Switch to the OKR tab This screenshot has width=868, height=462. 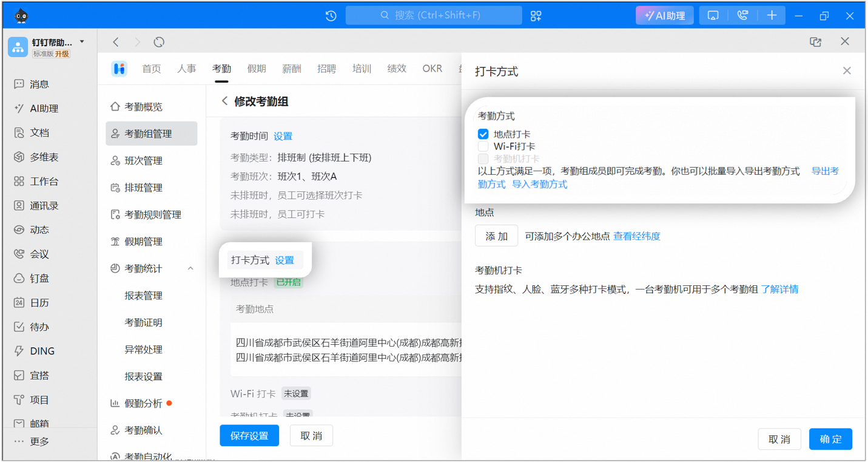(432, 69)
